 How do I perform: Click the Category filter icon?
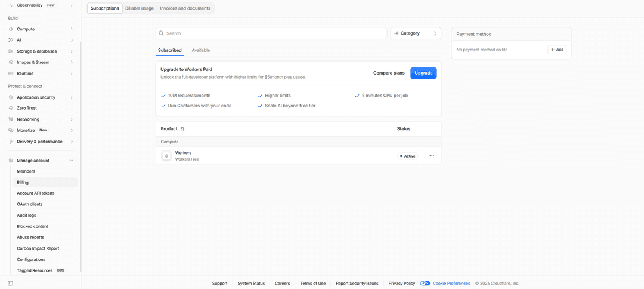(396, 33)
